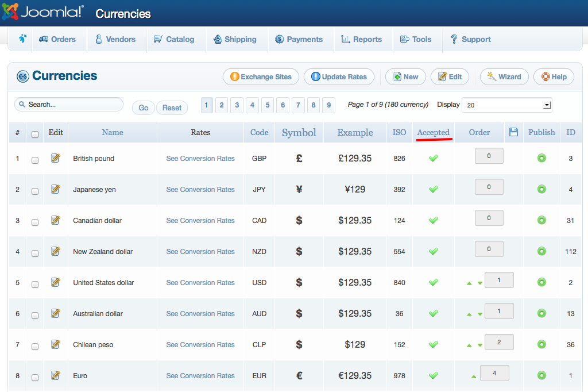Click the Update Rates button
The image size is (588, 392).
[339, 76]
